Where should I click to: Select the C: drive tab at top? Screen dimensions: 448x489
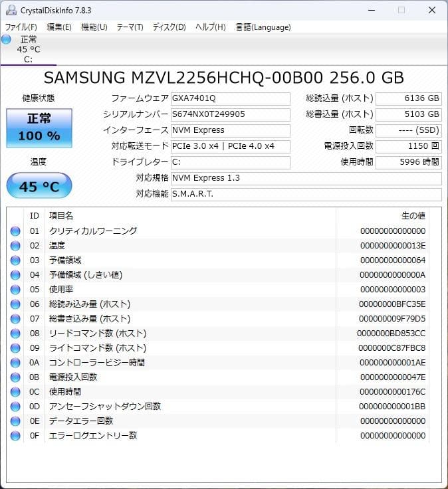pyautogui.click(x=28, y=49)
